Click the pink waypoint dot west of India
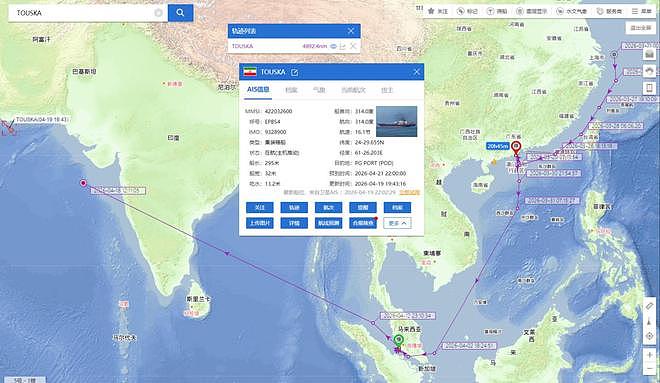Screen dimensions: 660x383 pos(83,183)
